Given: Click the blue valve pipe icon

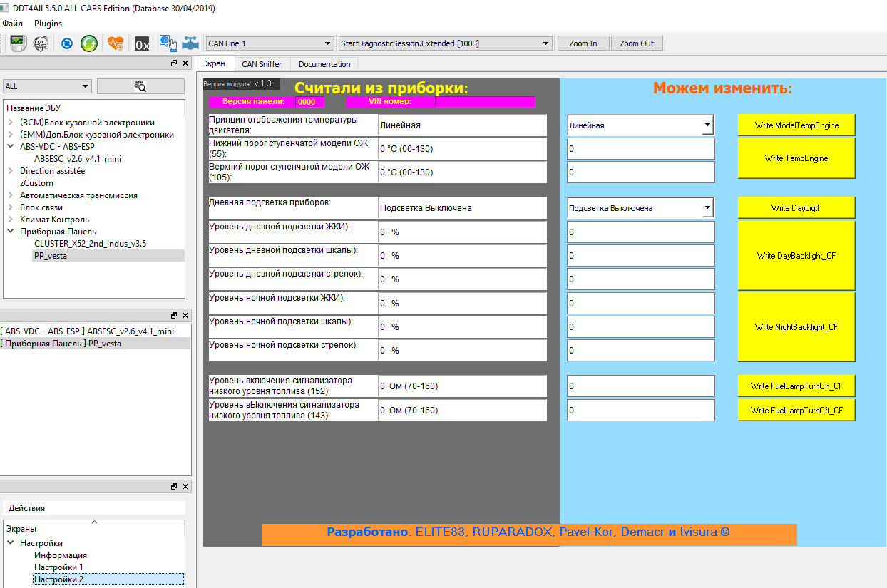Looking at the screenshot, I should pyautogui.click(x=190, y=43).
